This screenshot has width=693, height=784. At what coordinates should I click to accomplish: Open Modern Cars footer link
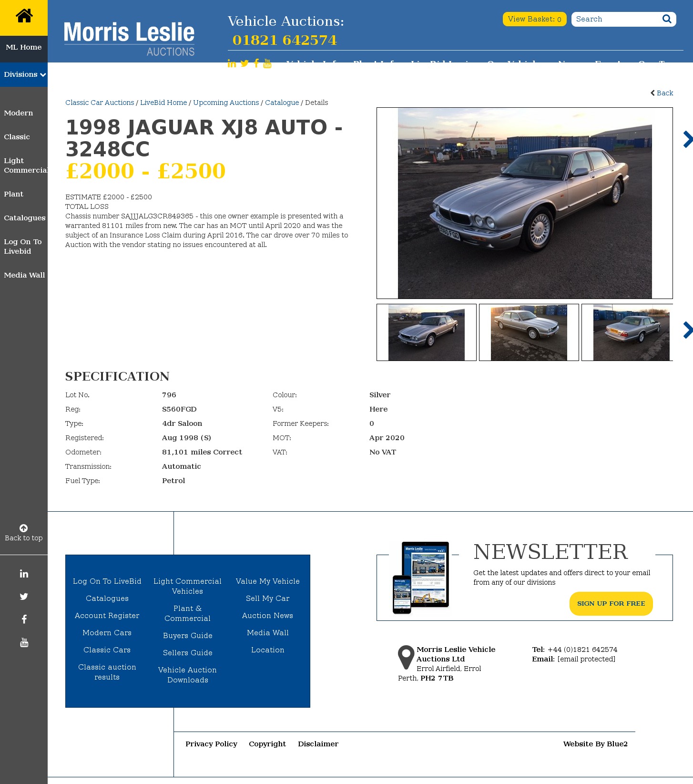pos(107,633)
